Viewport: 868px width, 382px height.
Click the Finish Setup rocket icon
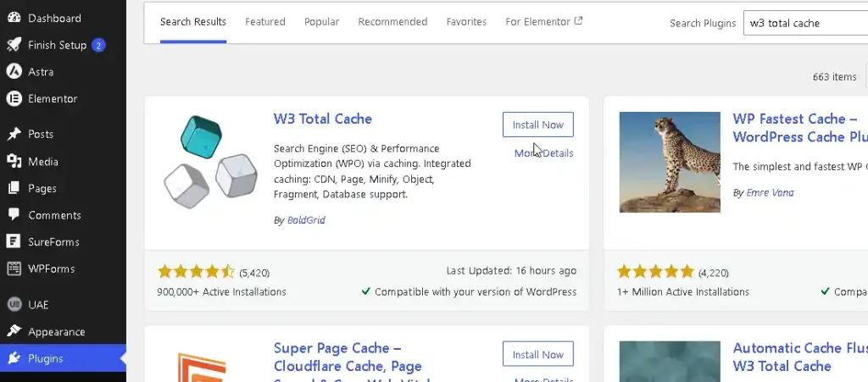[14, 45]
